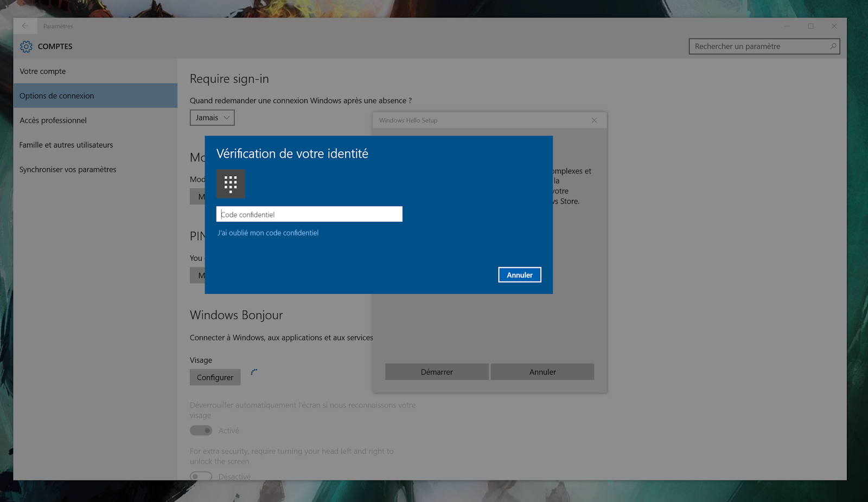
Task: Click the COMPTES settings gear icon
Action: (x=25, y=47)
